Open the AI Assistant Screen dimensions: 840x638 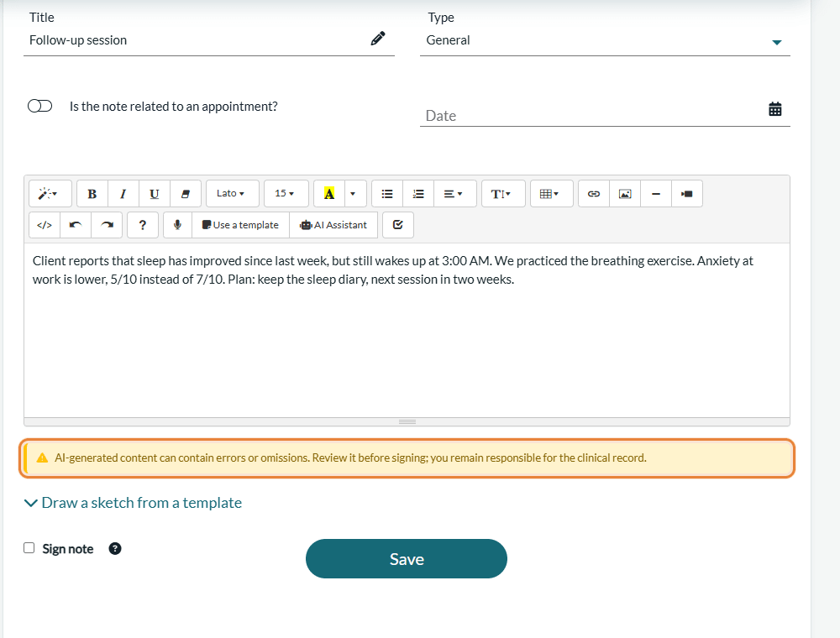pos(333,225)
